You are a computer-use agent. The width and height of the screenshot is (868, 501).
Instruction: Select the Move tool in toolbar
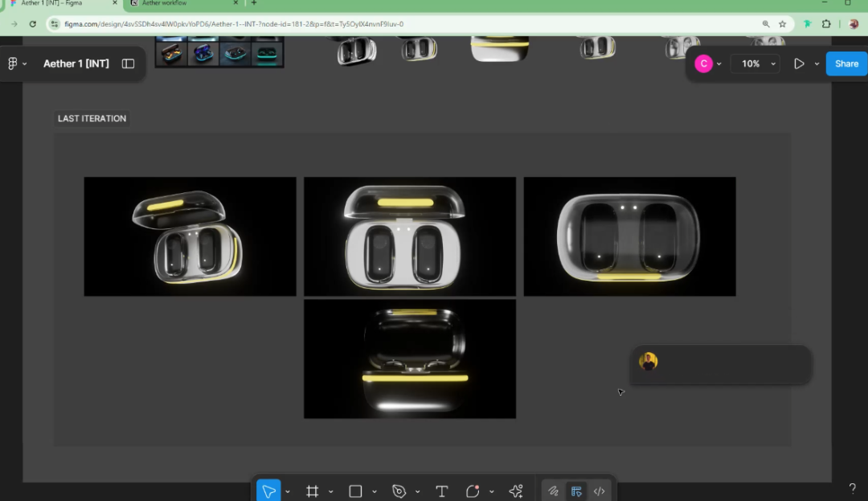tap(268, 491)
